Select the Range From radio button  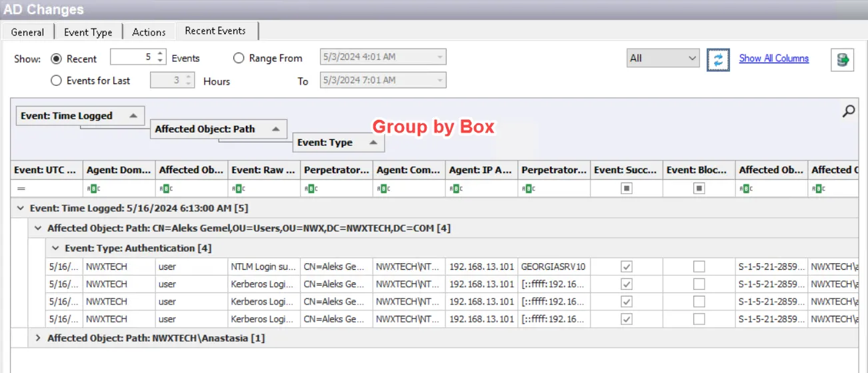(x=239, y=58)
